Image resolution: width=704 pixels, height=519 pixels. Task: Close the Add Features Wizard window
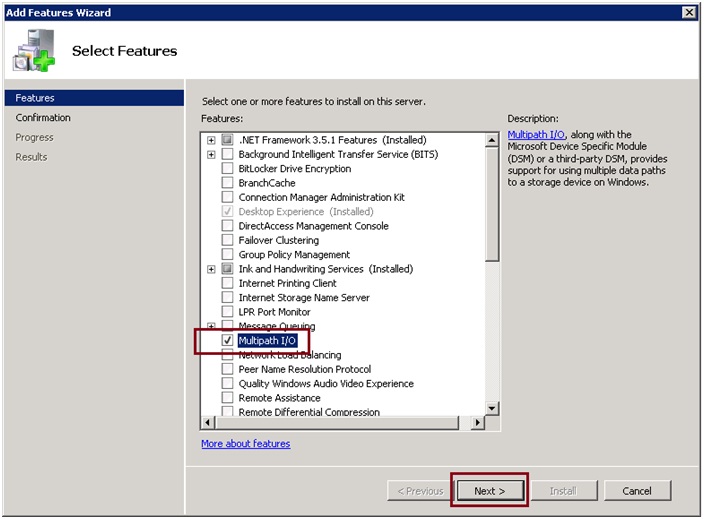(689, 13)
